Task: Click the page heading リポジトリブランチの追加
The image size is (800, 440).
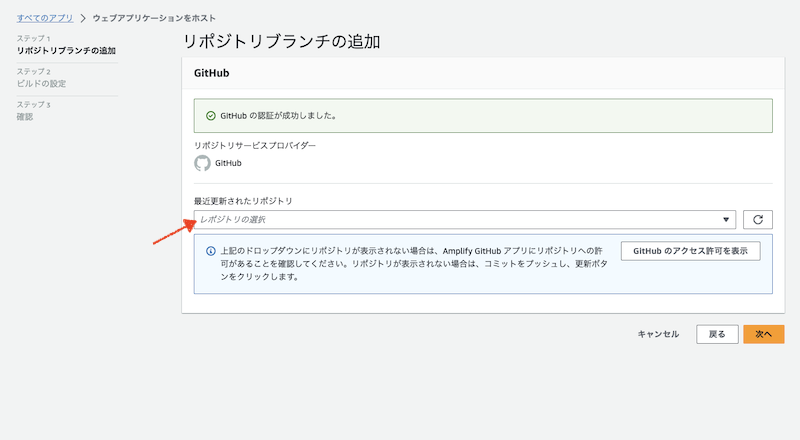Action: [x=282, y=41]
